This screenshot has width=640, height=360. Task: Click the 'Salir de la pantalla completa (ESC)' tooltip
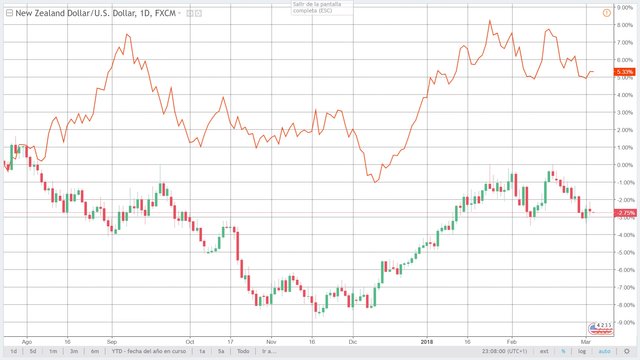point(322,7)
